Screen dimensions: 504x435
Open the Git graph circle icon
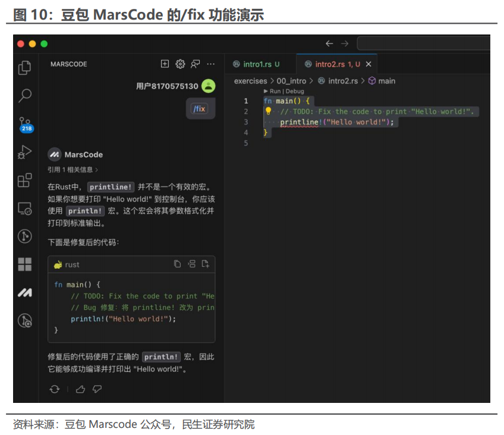25,237
